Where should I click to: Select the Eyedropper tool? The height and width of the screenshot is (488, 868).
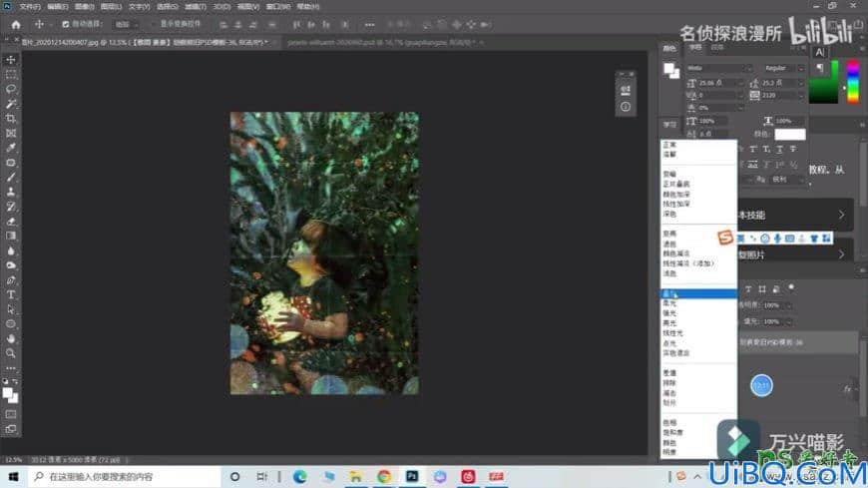tap(11, 148)
